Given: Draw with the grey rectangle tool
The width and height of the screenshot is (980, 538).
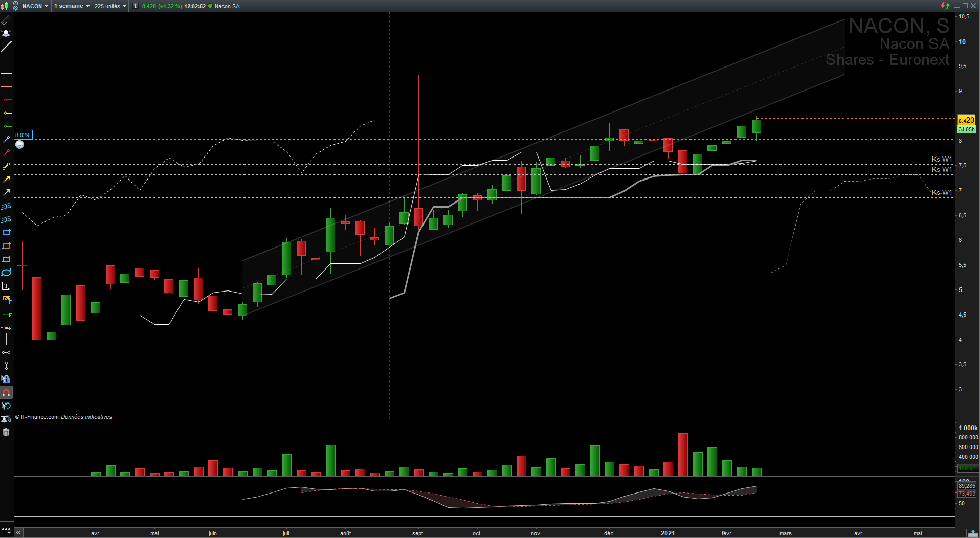Looking at the screenshot, I should [6, 260].
